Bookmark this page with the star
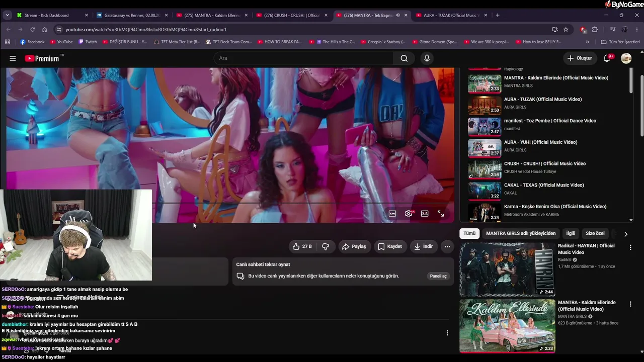The image size is (644, 362). click(566, 30)
